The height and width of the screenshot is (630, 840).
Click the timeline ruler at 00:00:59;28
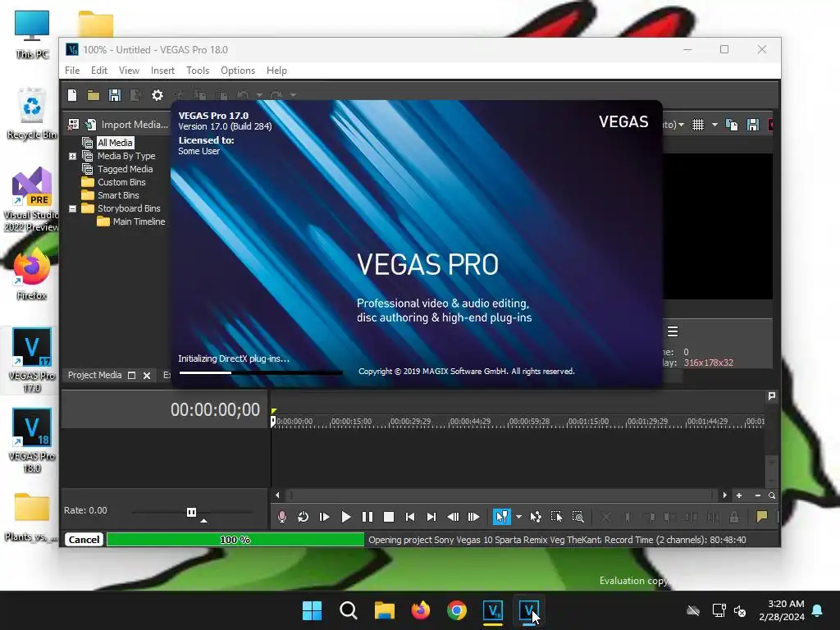[529, 422]
